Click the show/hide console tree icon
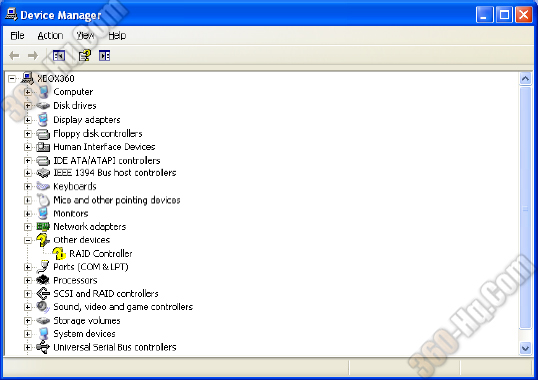The width and height of the screenshot is (538, 380). tap(59, 56)
